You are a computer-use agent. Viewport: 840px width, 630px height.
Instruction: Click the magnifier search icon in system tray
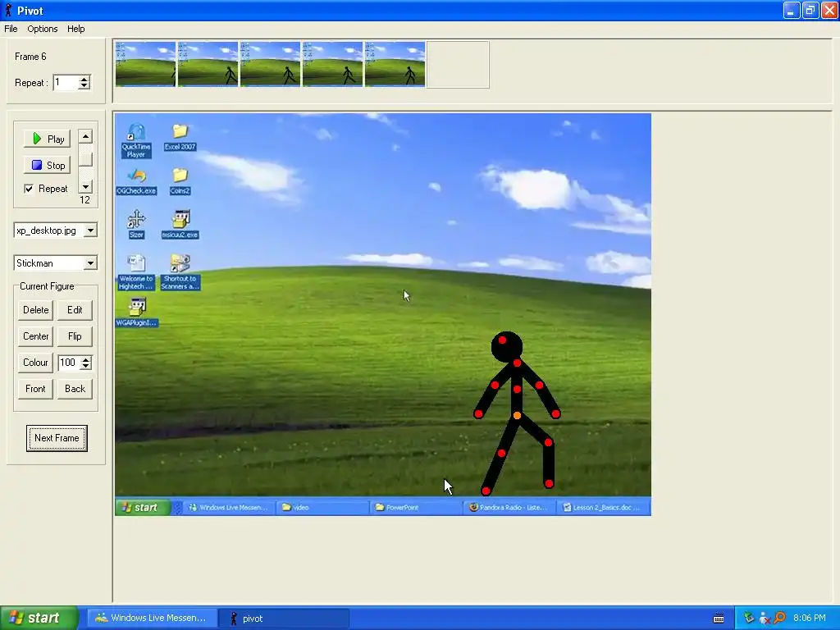[779, 618]
